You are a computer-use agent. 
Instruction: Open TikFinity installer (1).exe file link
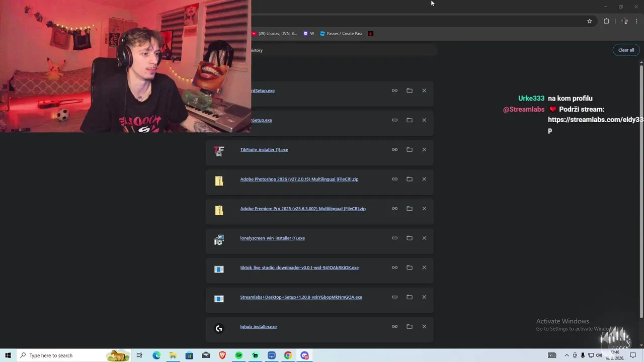264,150
